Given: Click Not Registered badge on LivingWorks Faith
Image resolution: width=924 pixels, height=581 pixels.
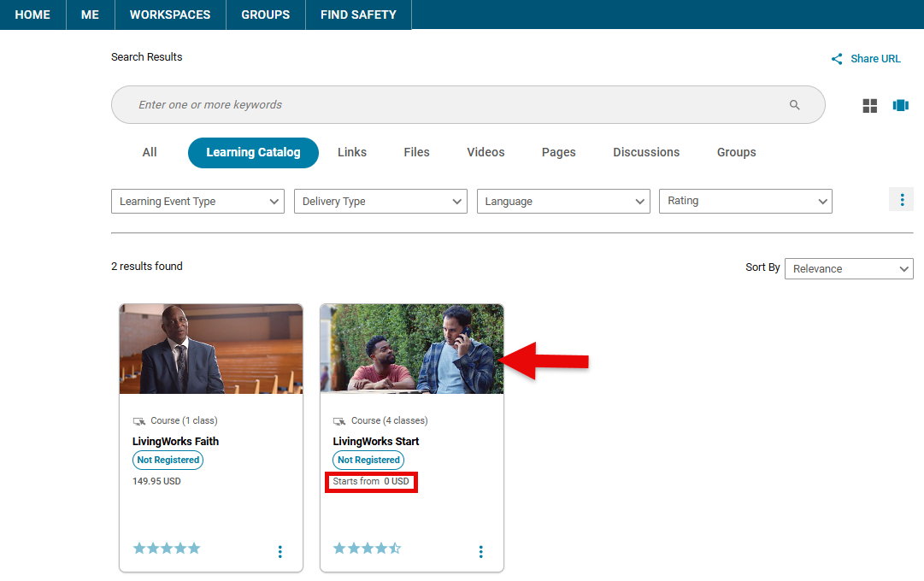Looking at the screenshot, I should (x=168, y=461).
